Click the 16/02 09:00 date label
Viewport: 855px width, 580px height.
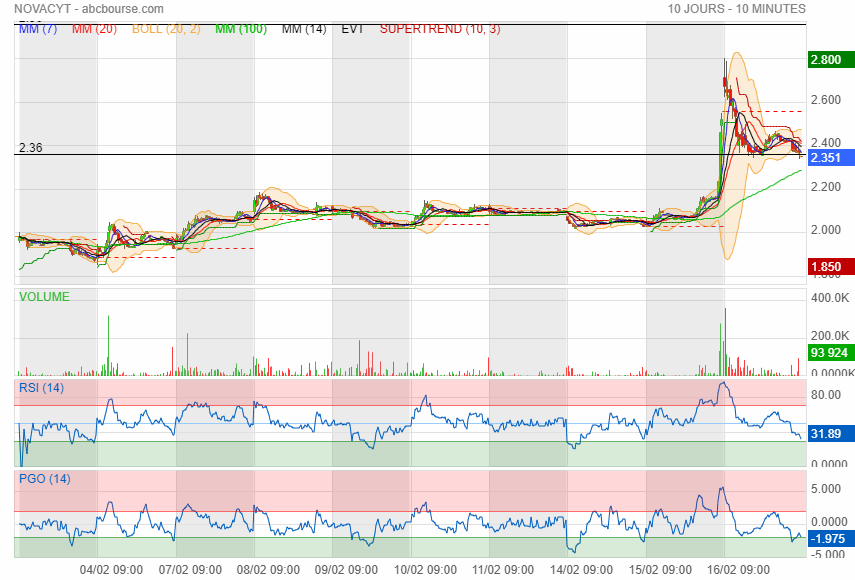(738, 570)
